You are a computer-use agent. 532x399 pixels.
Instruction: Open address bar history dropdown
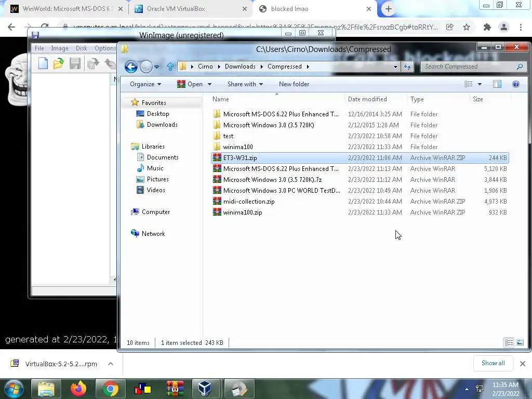[x=395, y=67]
